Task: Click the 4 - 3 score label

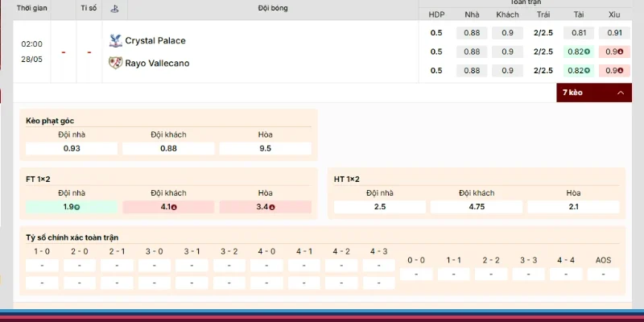Action: point(378,251)
